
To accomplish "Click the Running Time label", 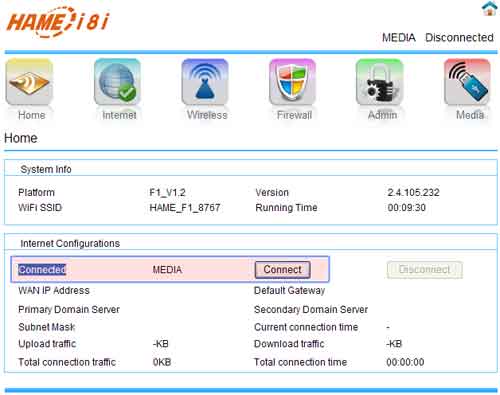I will (286, 208).
